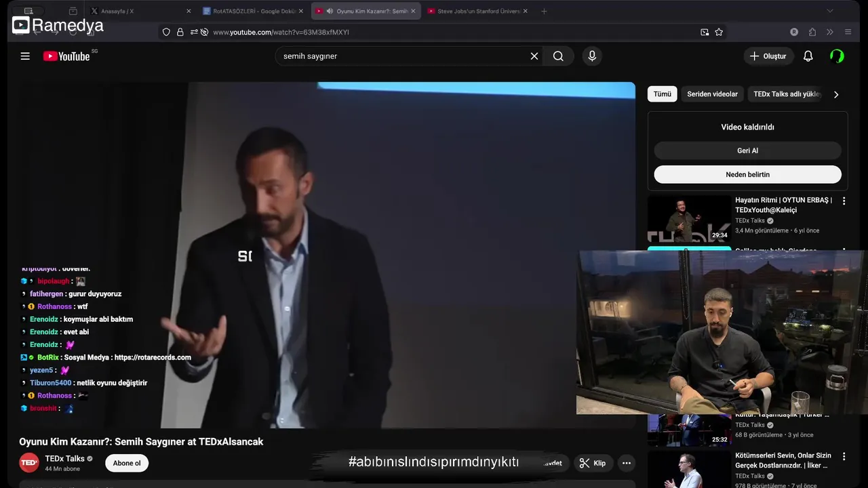The width and height of the screenshot is (868, 488).
Task: Click the blocked autoplay icon in address bar
Action: click(x=203, y=32)
